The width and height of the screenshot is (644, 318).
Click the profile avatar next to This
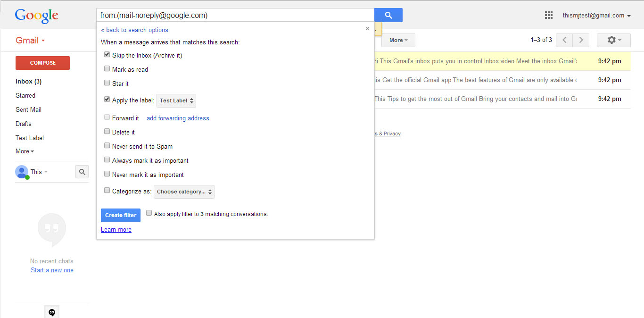[x=22, y=172]
